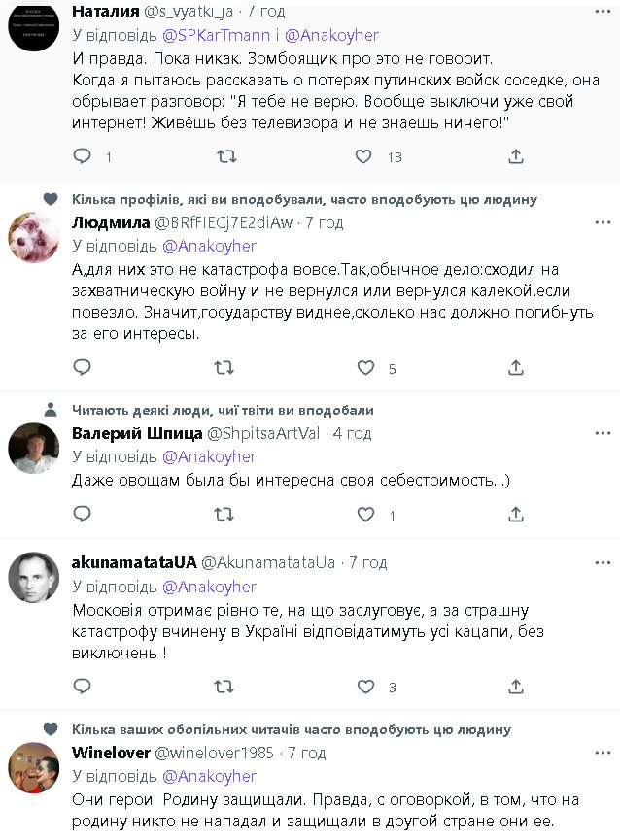Screen dimensions: 620x840
Task: Share Людмила's tweet
Action: tap(516, 368)
